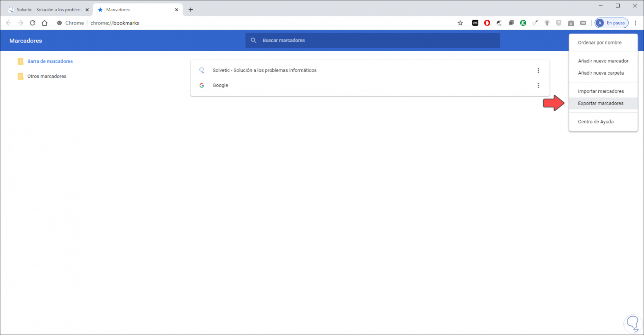The width and height of the screenshot is (644, 335).
Task: Select the Solvetic bookmark entry
Action: point(370,70)
